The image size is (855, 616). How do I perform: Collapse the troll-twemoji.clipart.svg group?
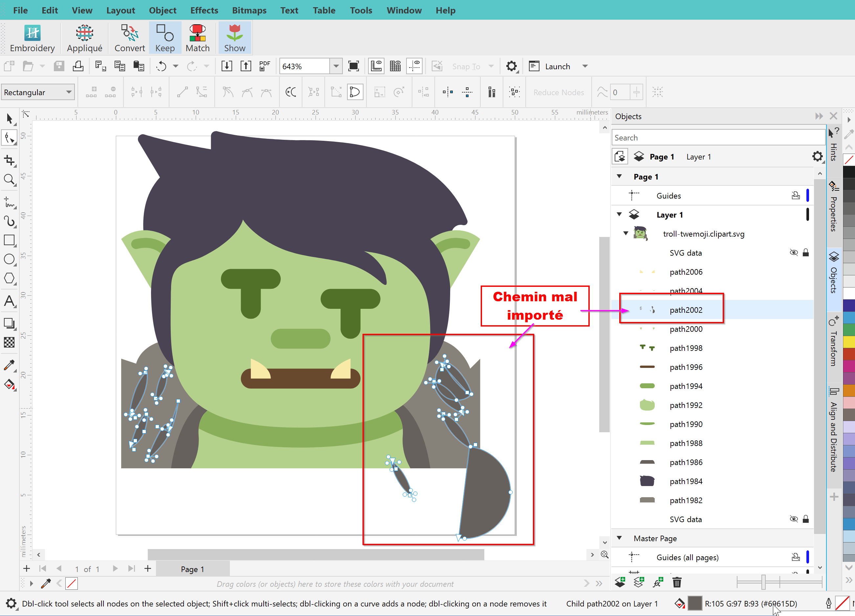pos(626,234)
